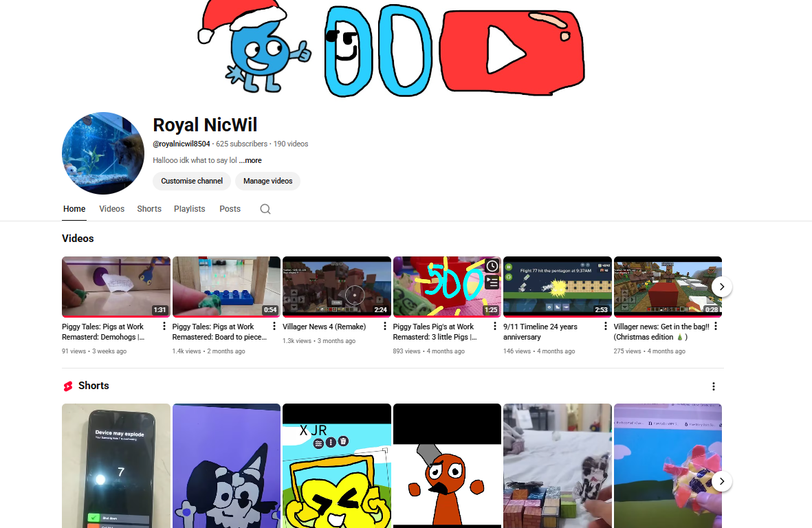Viewport: 812px width, 528px height.
Task: Click the @royalnicwil8504 handle
Action: pos(182,144)
